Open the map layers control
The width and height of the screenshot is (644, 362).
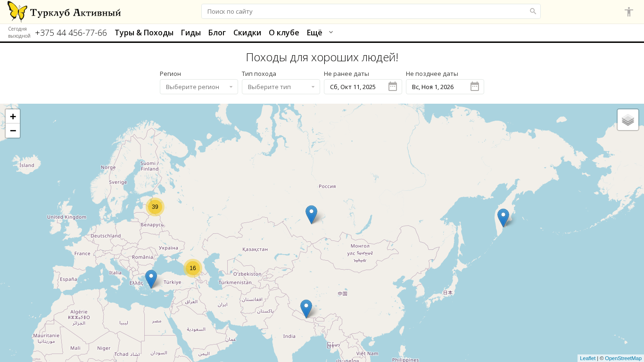coord(628,120)
